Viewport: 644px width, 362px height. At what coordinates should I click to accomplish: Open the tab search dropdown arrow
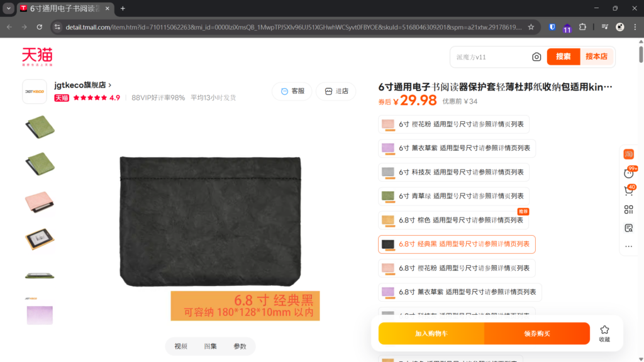tap(8, 8)
